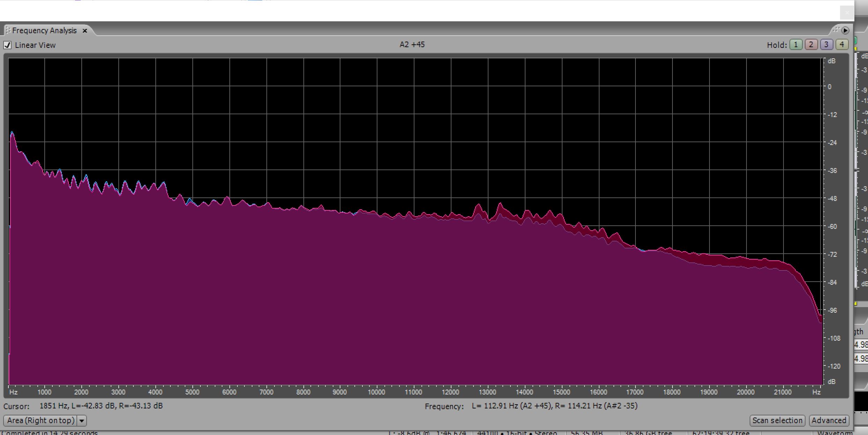Click the dotted gripper on the Frequency Analysis tab

coord(8,31)
